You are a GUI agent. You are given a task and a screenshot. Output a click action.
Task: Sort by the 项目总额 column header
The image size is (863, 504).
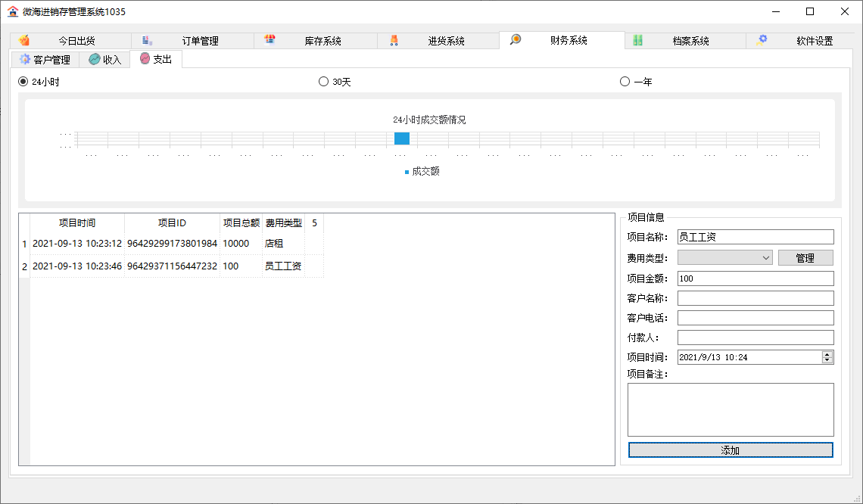click(241, 223)
